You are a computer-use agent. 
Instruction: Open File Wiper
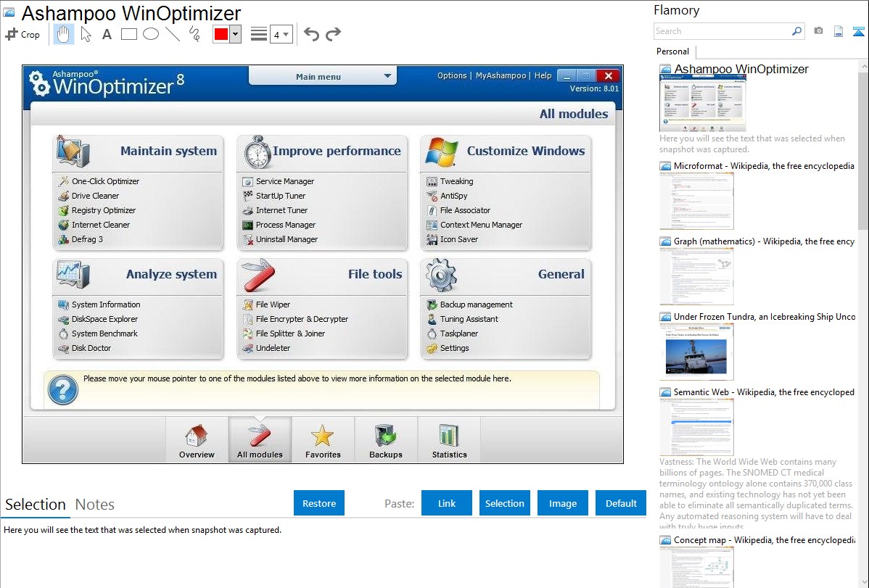[266, 305]
